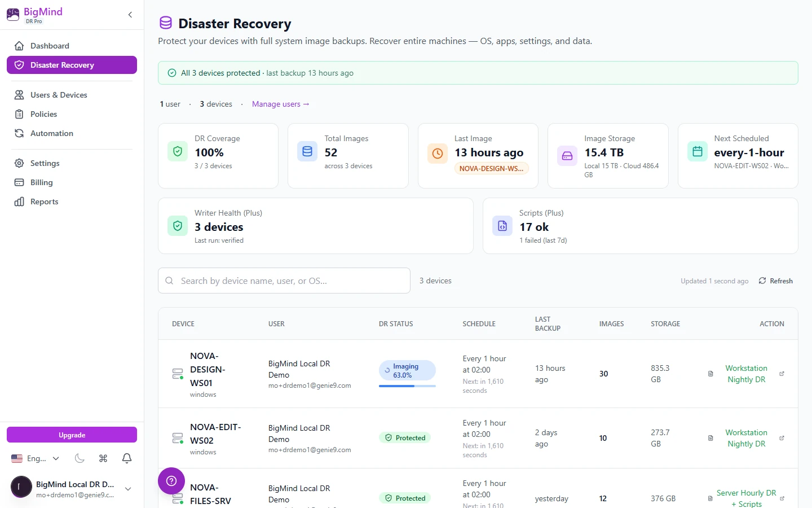Viewport: 812px width, 508px height.
Task: Click the Next Scheduled calendar icon
Action: [698, 151]
